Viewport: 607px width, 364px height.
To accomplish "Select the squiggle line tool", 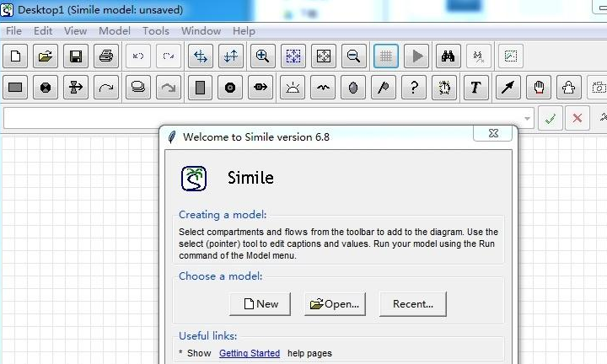I will tap(323, 88).
